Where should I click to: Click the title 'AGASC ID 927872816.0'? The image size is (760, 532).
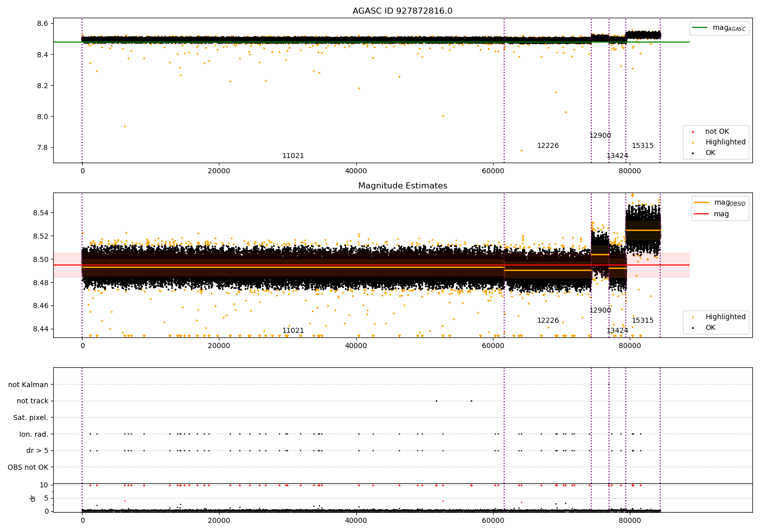click(402, 11)
